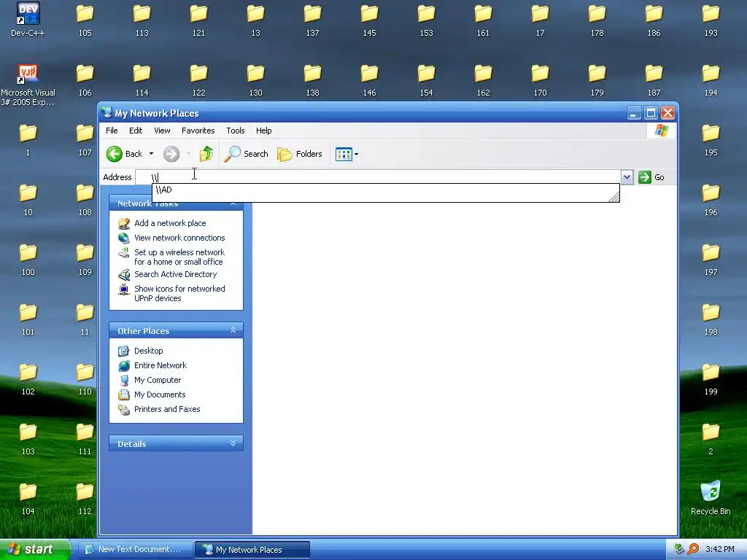Select the Dev-C++ desktop shortcut

click(x=28, y=20)
